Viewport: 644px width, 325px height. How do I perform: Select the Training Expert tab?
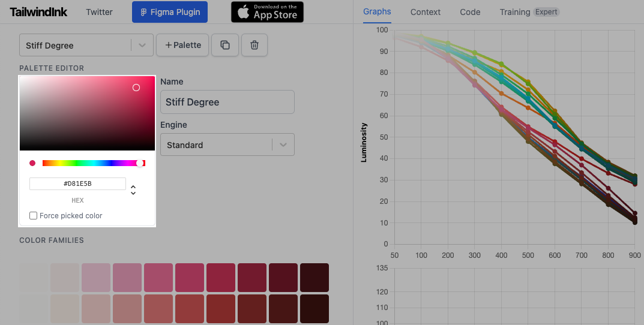[x=529, y=12]
